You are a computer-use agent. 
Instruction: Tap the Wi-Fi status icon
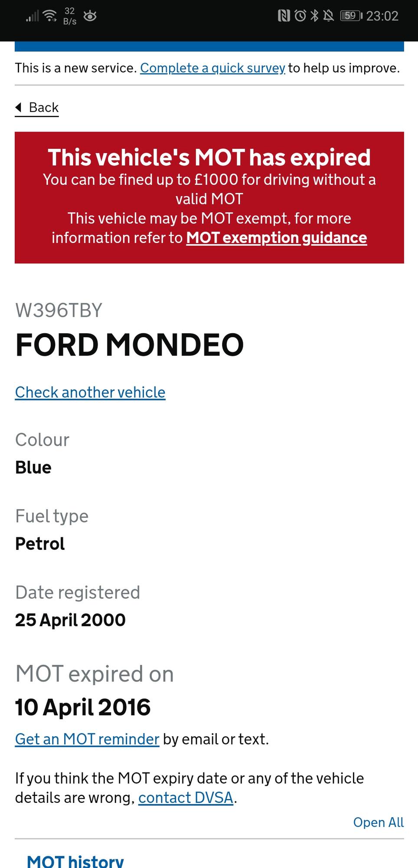[50, 16]
